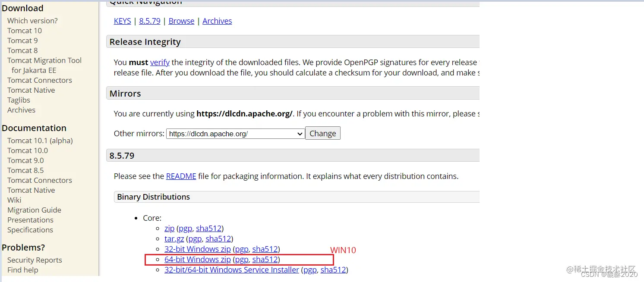
Task: Open sha512 checksum for 64-bit Windows zip
Action: (265, 260)
